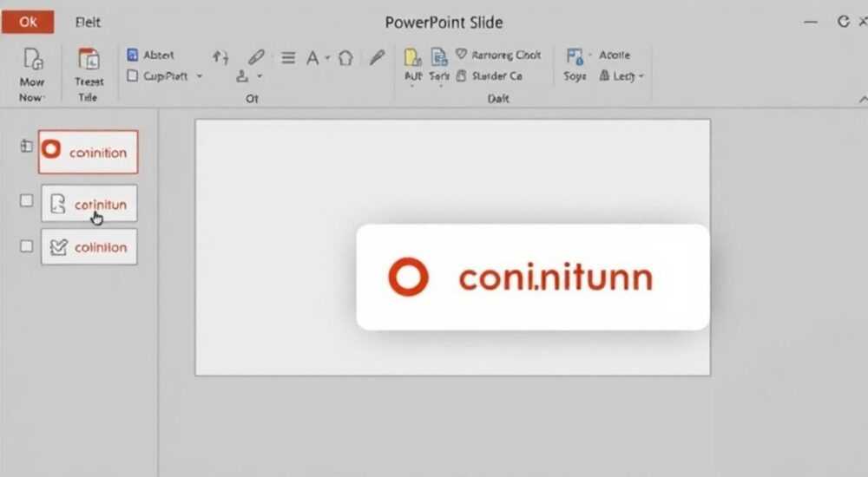Viewport: 868px width, 477px height.
Task: Tick the CupPlaft checkbox
Action: click(132, 75)
